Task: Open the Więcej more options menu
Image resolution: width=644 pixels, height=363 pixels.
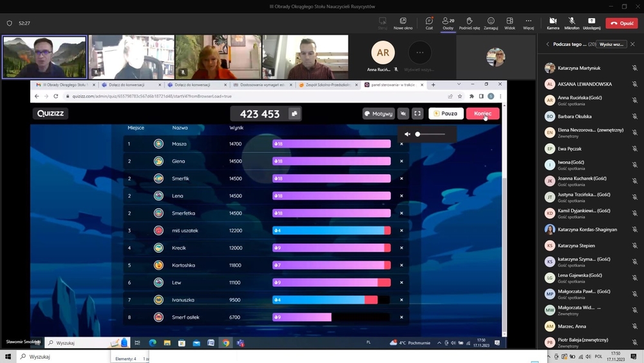Action: [x=528, y=23]
